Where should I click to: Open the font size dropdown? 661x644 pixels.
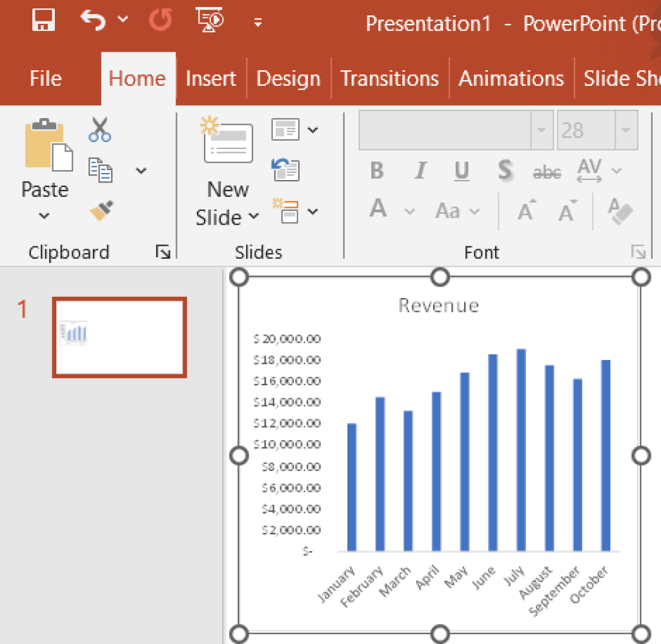tap(625, 130)
